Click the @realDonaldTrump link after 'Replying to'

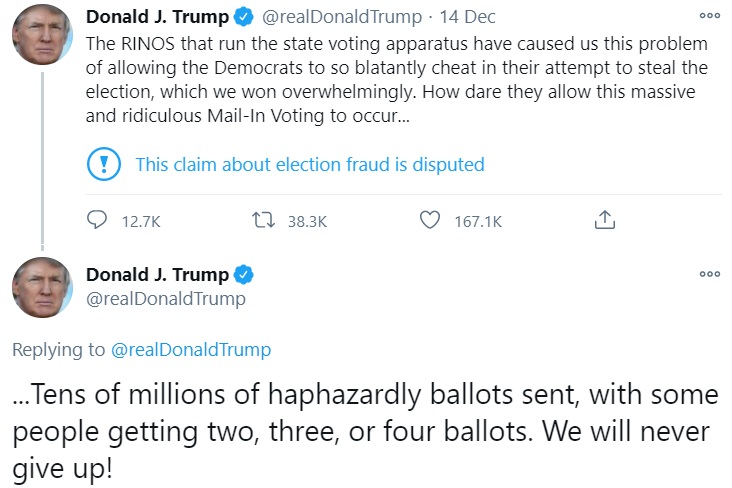pos(190,349)
